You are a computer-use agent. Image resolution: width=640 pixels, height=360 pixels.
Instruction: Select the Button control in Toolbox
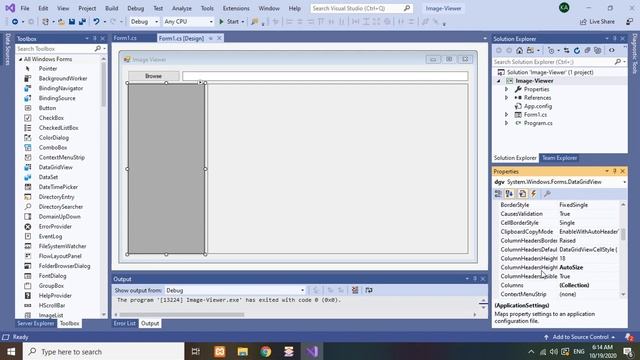coord(47,108)
